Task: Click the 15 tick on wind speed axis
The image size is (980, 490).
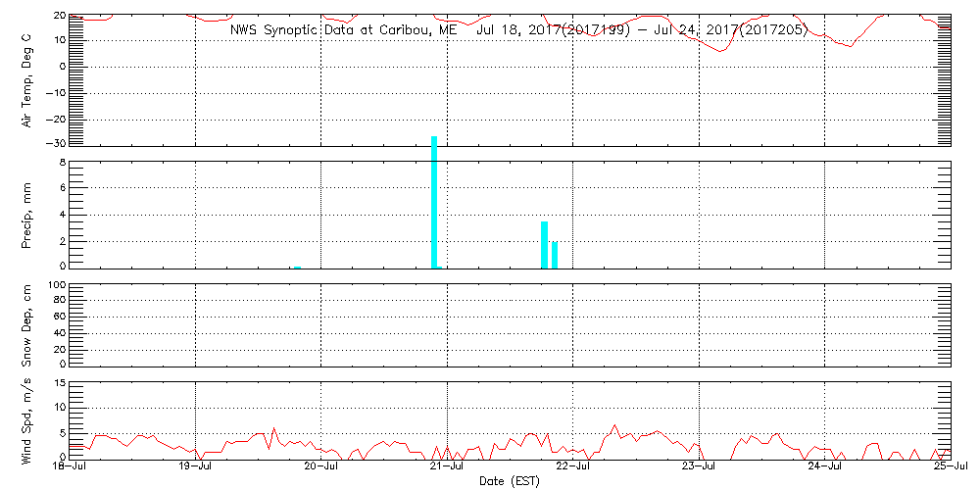Action: coord(58,383)
